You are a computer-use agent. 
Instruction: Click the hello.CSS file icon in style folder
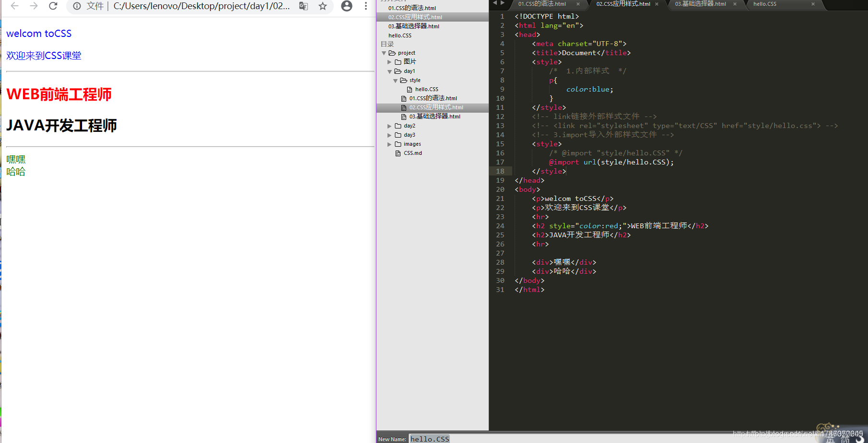pos(410,90)
